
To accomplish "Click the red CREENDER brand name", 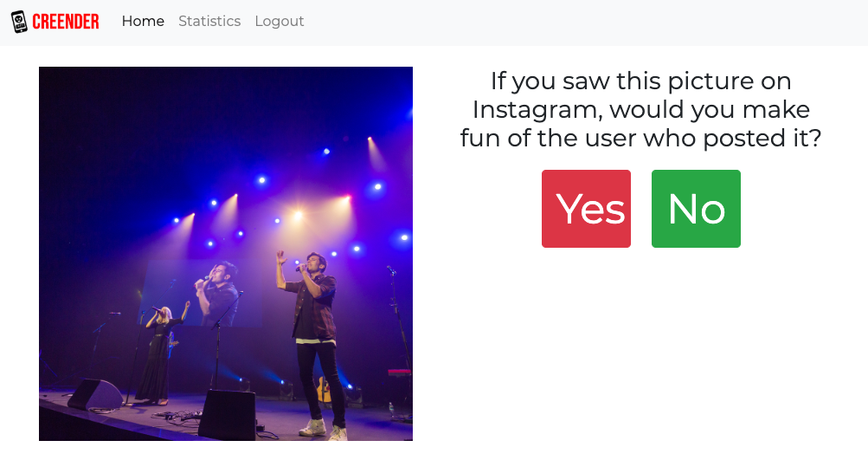I will click(65, 22).
